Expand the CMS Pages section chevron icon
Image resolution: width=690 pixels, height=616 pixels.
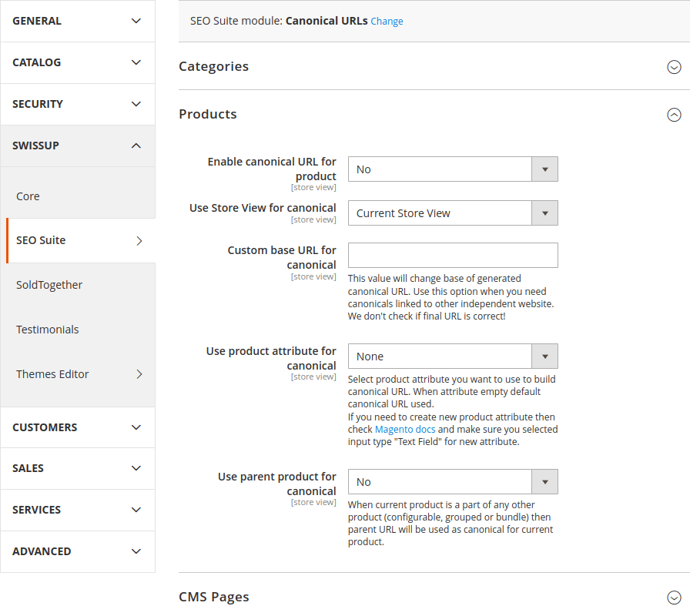674,598
